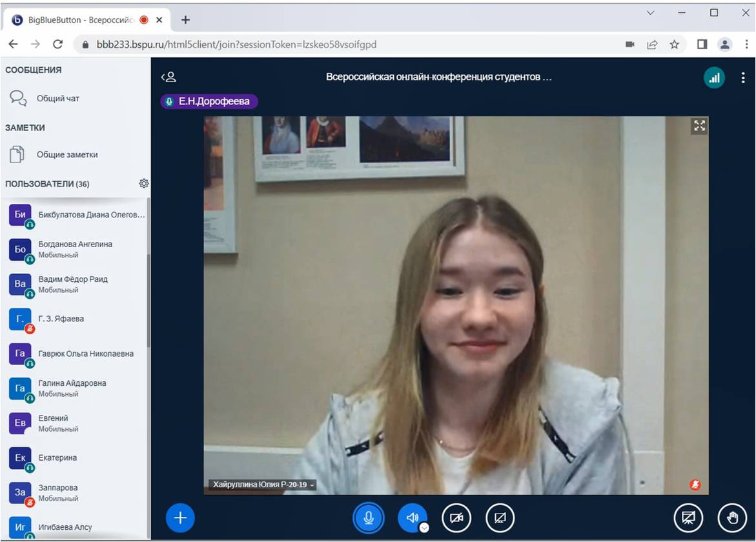Open the connection status signal icon
This screenshot has height=542, width=756.
coord(714,78)
